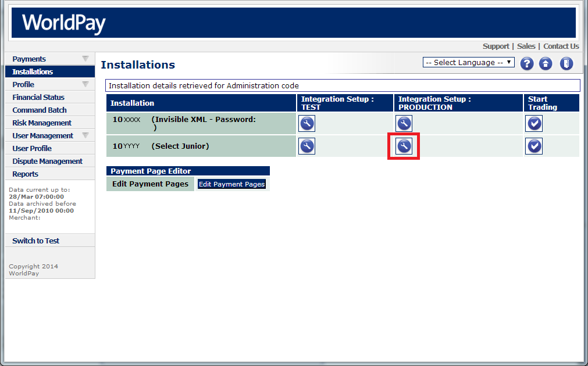
Task: Click the Edit Payment Pages button
Action: (x=231, y=184)
